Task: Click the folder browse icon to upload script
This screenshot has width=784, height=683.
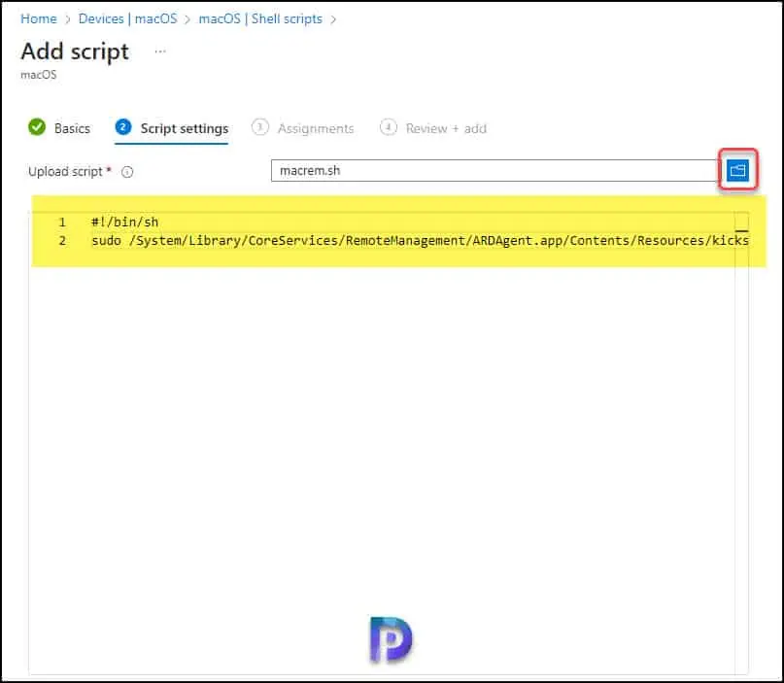Action: click(x=738, y=170)
